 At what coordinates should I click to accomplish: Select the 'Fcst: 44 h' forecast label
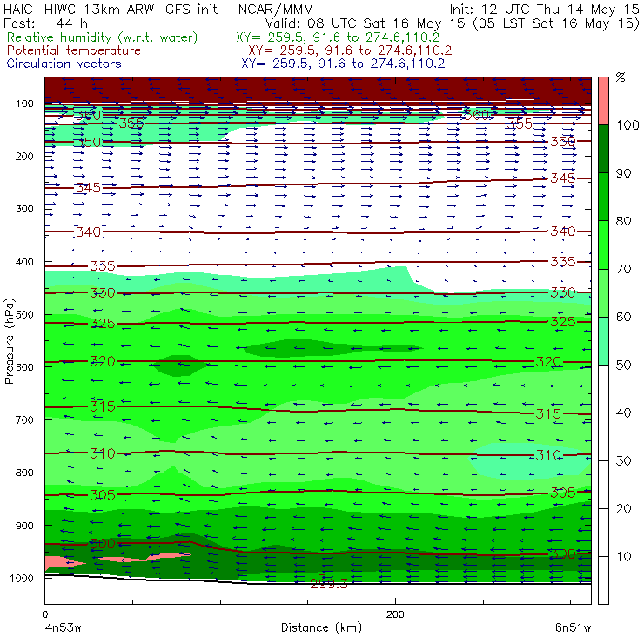(45, 23)
